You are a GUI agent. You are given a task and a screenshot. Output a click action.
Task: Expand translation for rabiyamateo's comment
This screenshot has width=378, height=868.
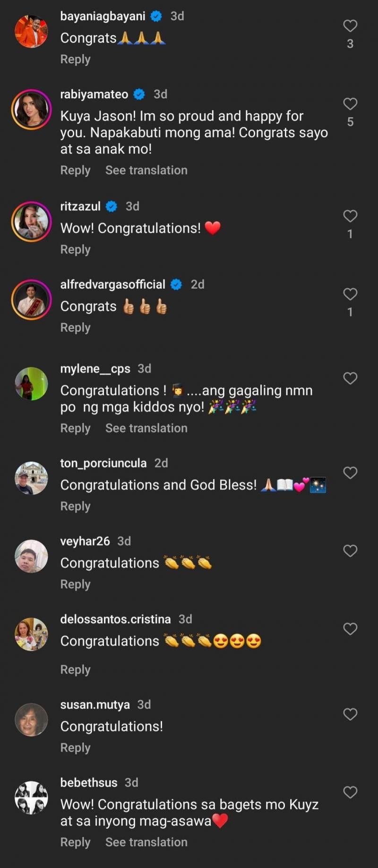click(146, 170)
